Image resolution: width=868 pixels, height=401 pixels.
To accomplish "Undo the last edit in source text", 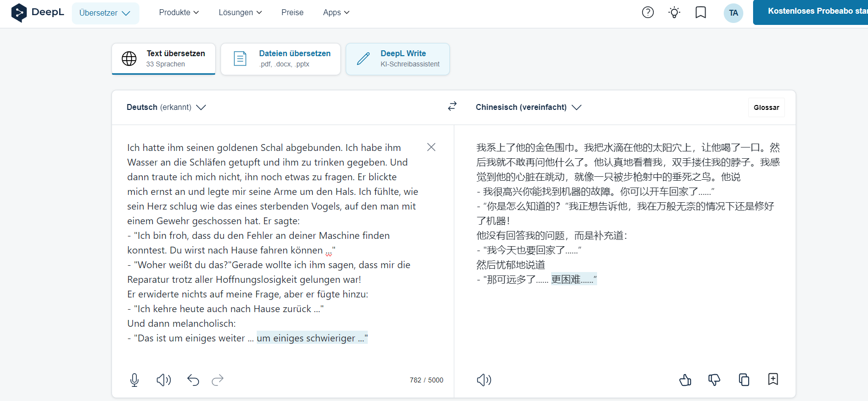I will tap(193, 380).
